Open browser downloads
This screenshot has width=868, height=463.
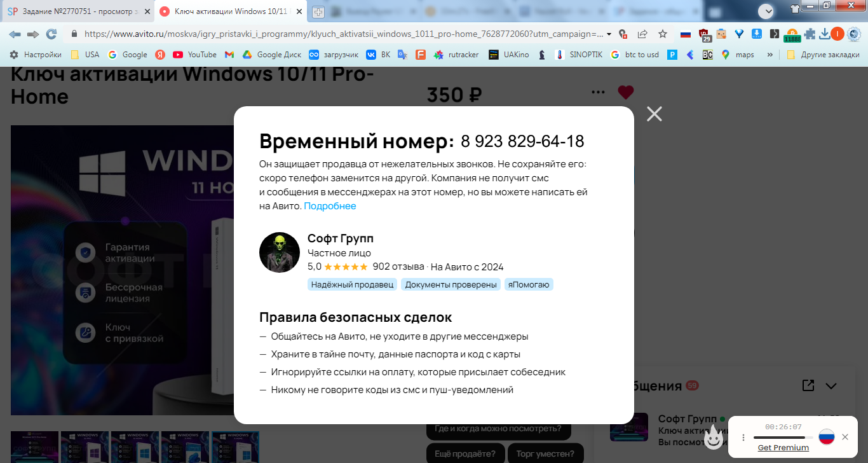824,34
